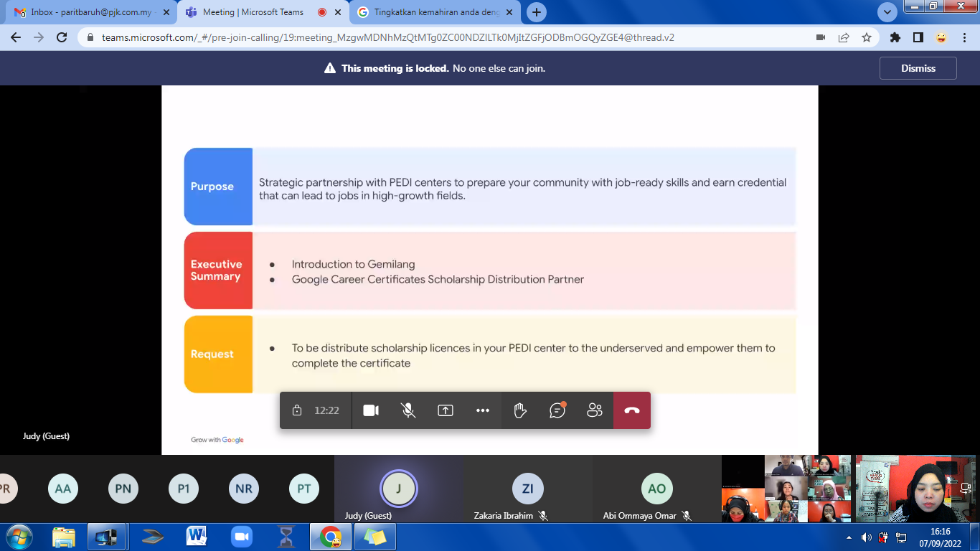
Task: Open the Windows Start menu
Action: click(19, 537)
